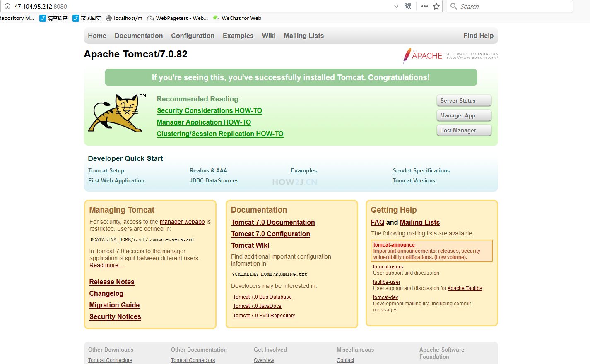Launch the Manager App button
Image resolution: width=590 pixels, height=364 pixels.
464,115
